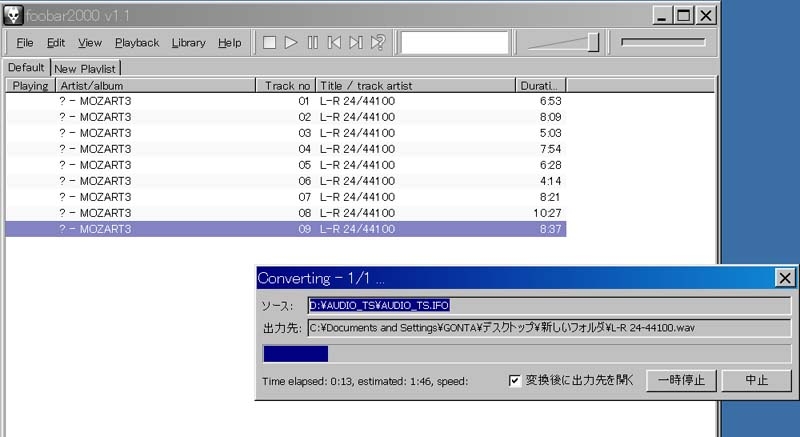Skip to next track icon
The height and width of the screenshot is (437, 800).
(x=357, y=43)
